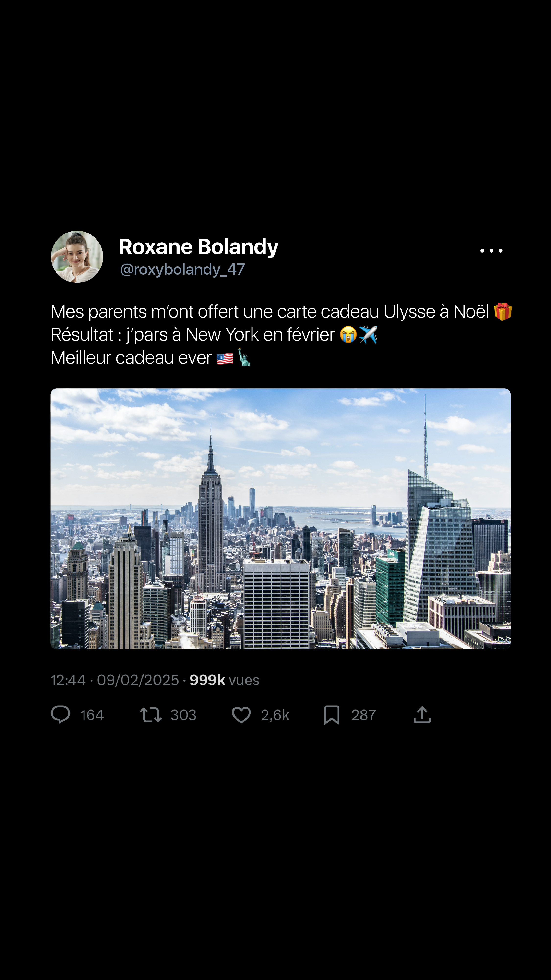This screenshot has height=980, width=551.
Task: Click the 287 bookmarks count
Action: (x=363, y=715)
